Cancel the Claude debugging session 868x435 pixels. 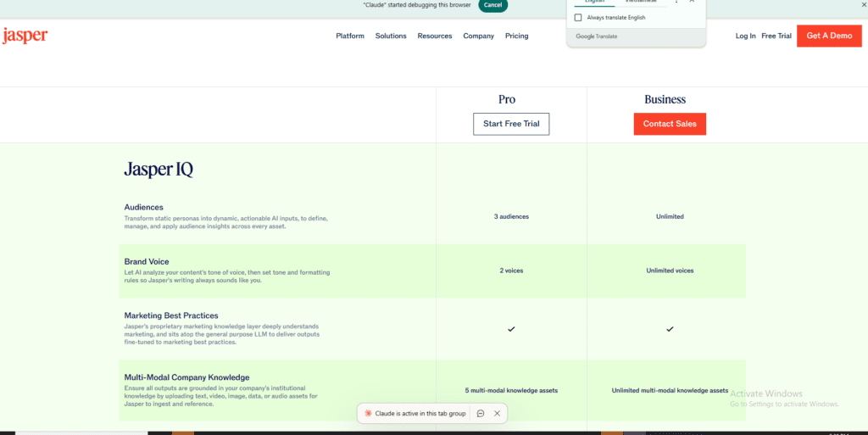coord(492,5)
